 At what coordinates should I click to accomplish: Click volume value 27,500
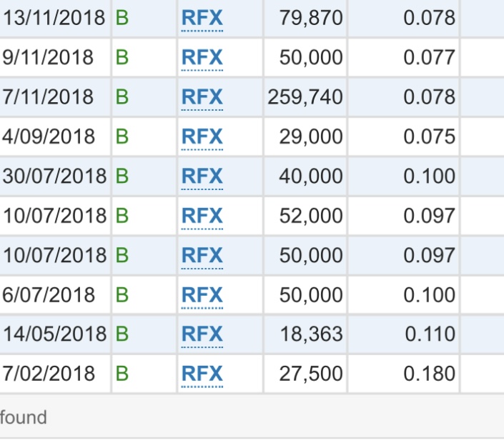point(311,374)
